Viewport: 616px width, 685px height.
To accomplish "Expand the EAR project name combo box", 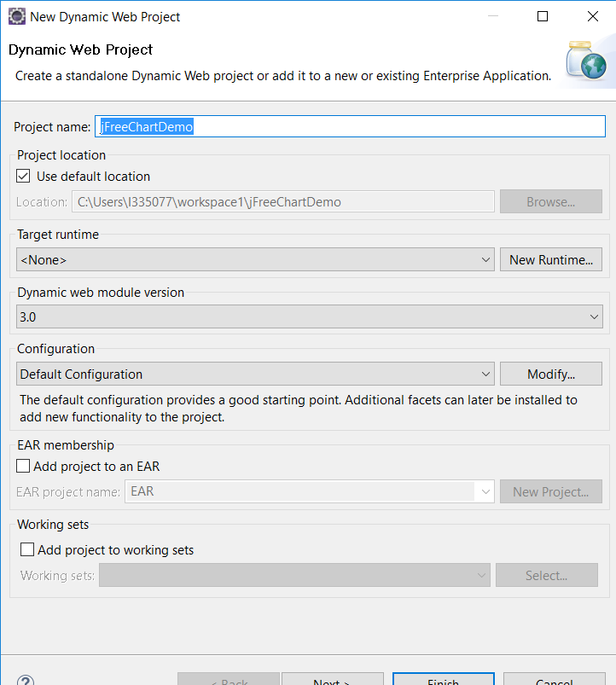I will coord(485,491).
